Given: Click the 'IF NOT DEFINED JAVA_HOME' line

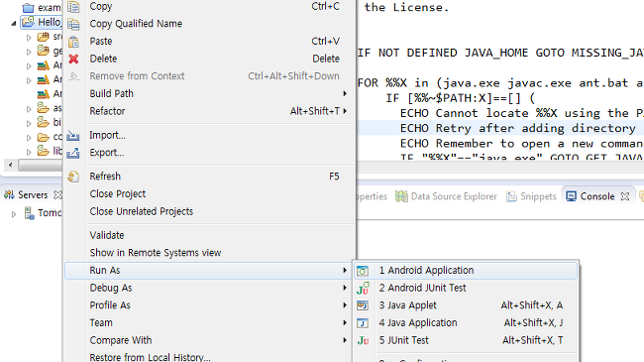Looking at the screenshot, I should pos(500,54).
